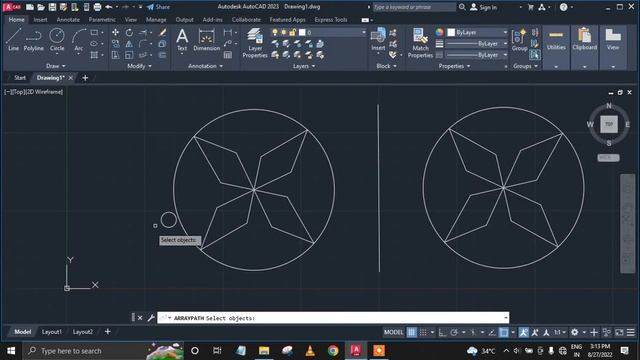Expand the Annotation panel

click(205, 66)
